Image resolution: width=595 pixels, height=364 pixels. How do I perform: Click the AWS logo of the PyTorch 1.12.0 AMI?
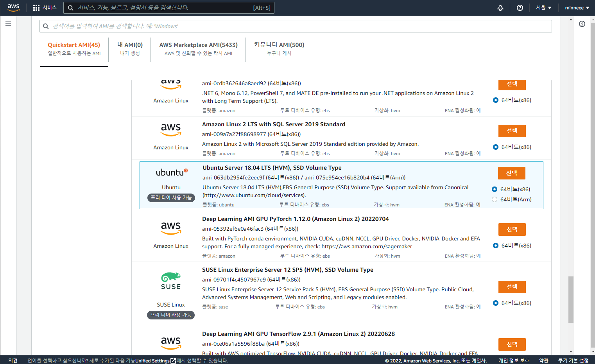tap(171, 228)
